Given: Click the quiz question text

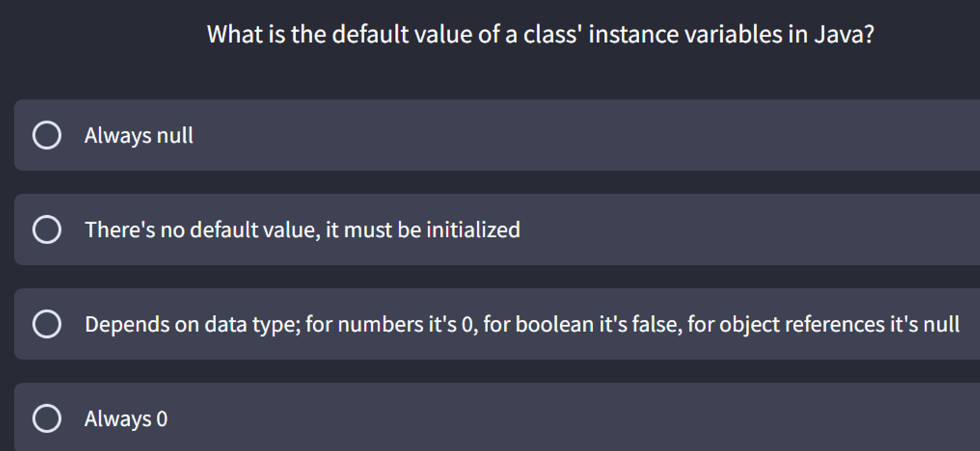Looking at the screenshot, I should 541,33.
